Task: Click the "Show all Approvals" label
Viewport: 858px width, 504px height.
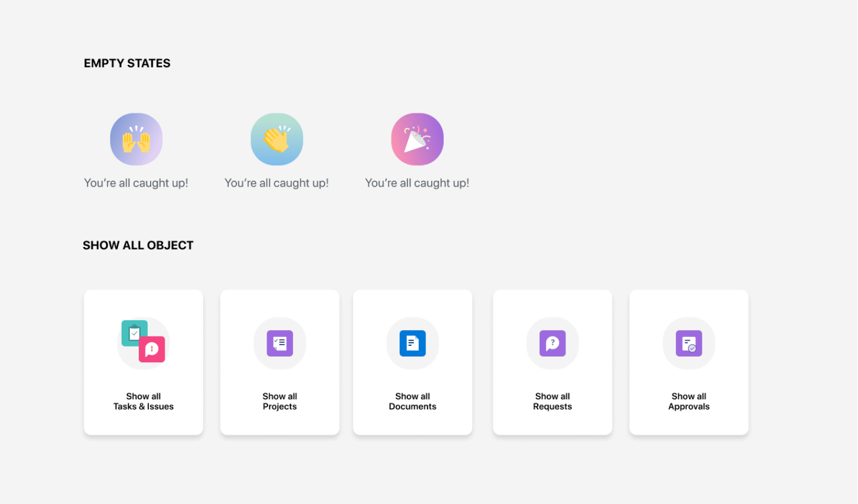Action: tap(689, 401)
